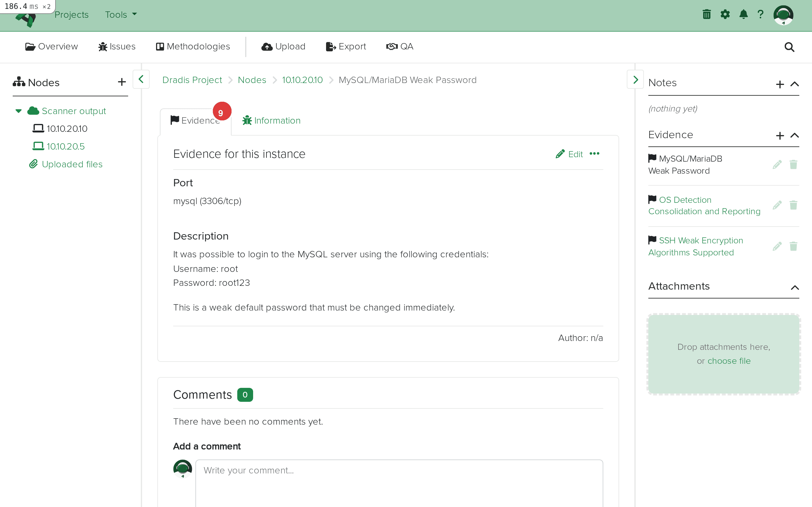
Task: Open the project search
Action: (789, 47)
